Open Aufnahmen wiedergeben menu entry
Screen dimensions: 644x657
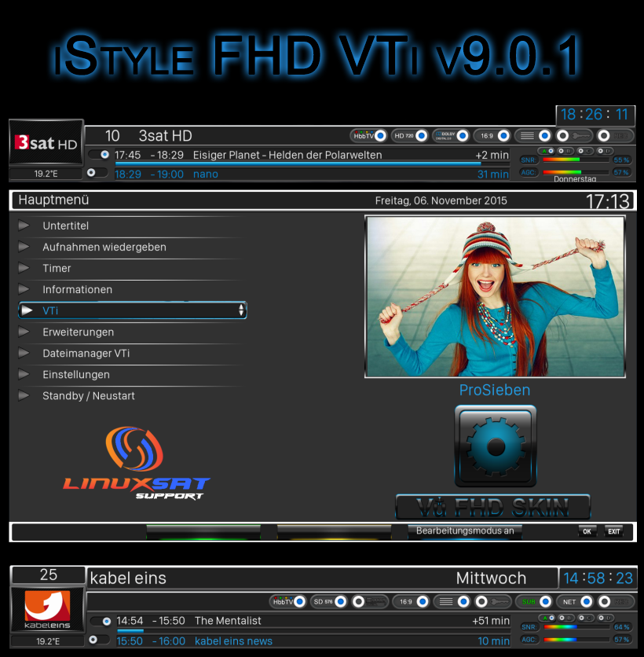coord(104,247)
